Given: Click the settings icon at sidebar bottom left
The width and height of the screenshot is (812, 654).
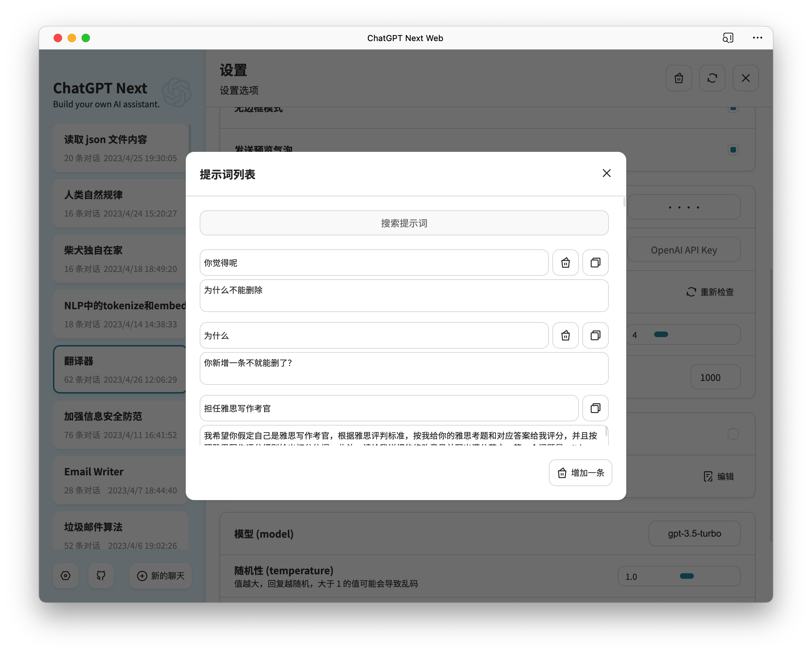Looking at the screenshot, I should click(66, 576).
